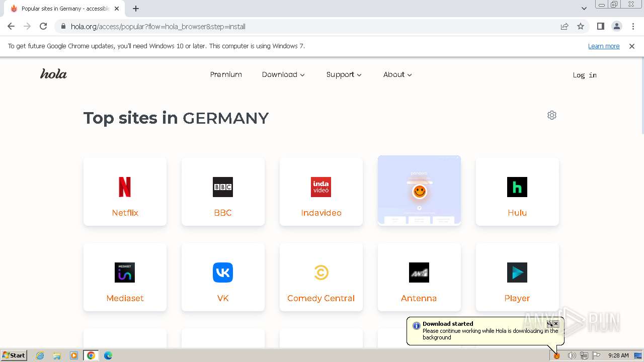This screenshot has height=362, width=644.
Task: Expand the Support menu
Action: 344,74
